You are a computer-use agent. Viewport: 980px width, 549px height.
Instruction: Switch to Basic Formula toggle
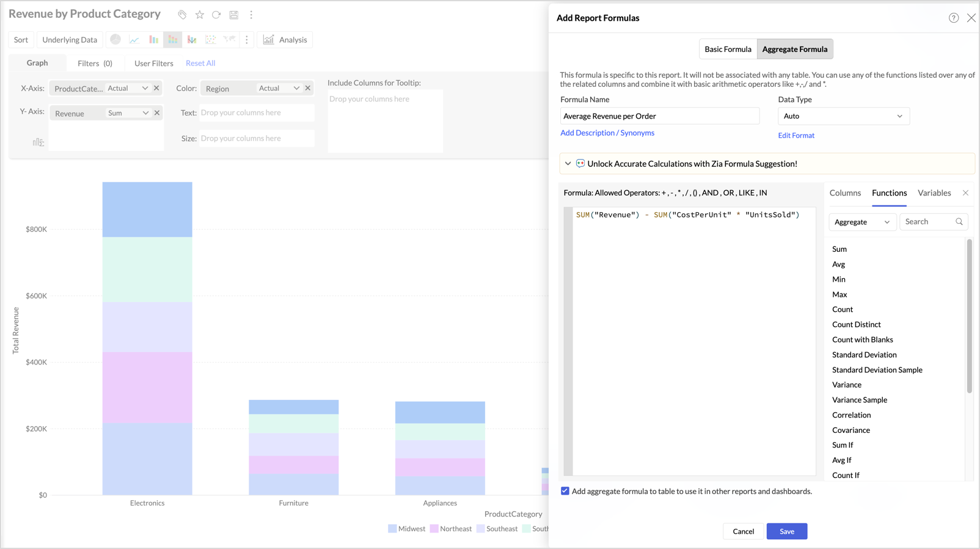[x=728, y=50]
